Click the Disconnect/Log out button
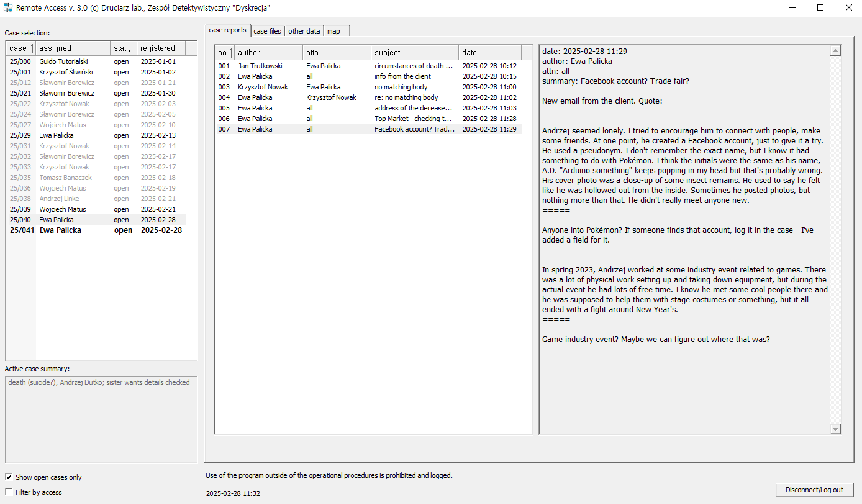The image size is (862, 504). coord(814,490)
